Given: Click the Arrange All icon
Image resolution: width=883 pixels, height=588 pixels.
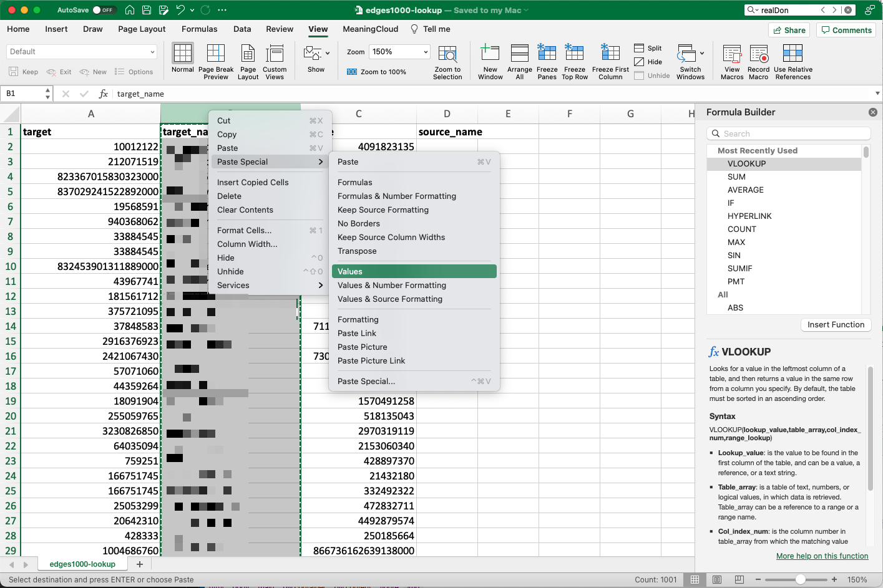Looking at the screenshot, I should click(x=519, y=59).
